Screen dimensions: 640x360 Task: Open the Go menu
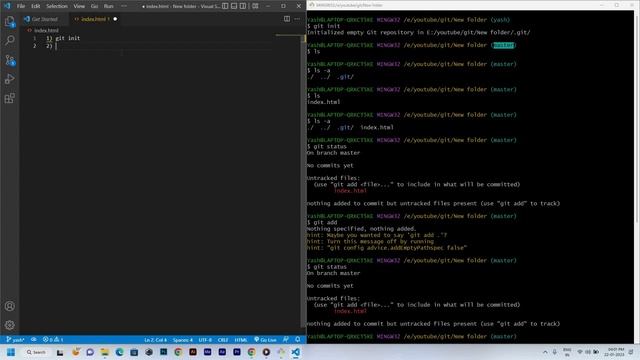tap(94, 6)
